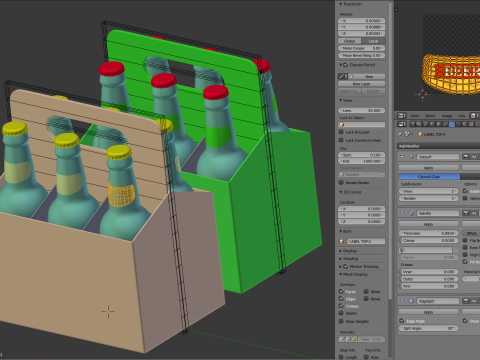Toggle the Grease Pencil panel checkbox
Image resolution: width=480 pixels, height=360 pixels.
pyautogui.click(x=346, y=65)
